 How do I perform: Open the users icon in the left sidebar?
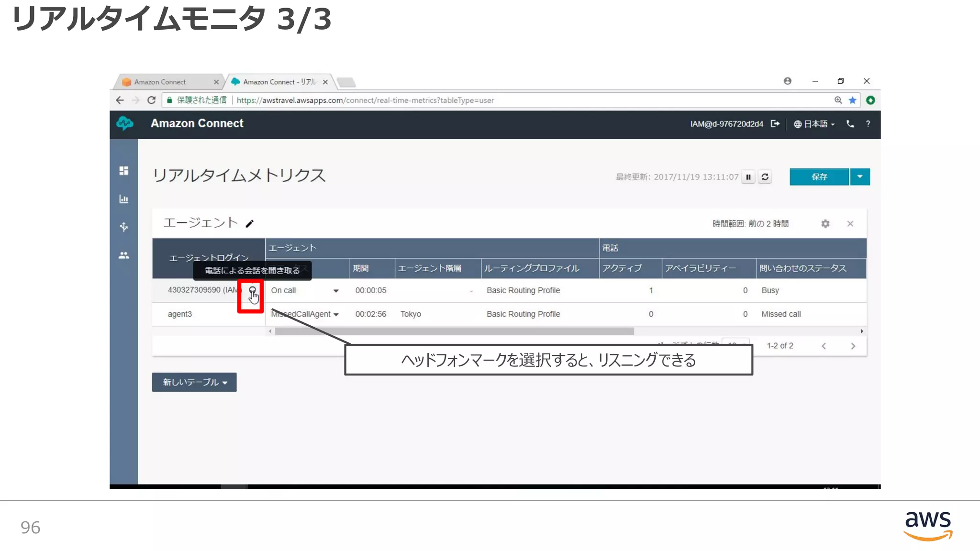[124, 255]
